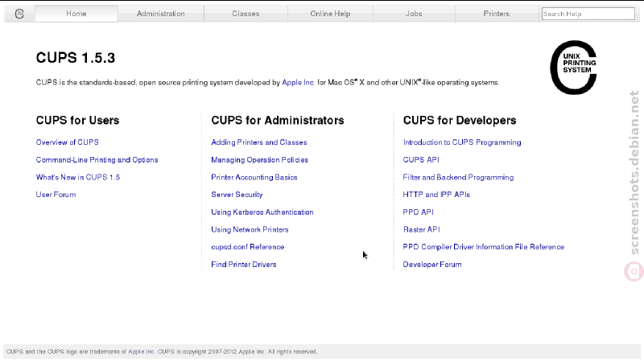Follow the Apple Inc. link in description

click(x=298, y=83)
